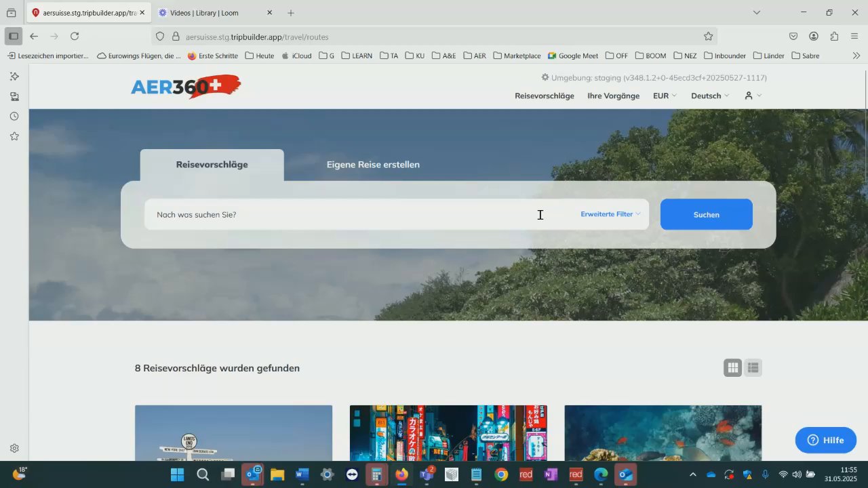Expand Erweiterte Filter options

coord(610,214)
